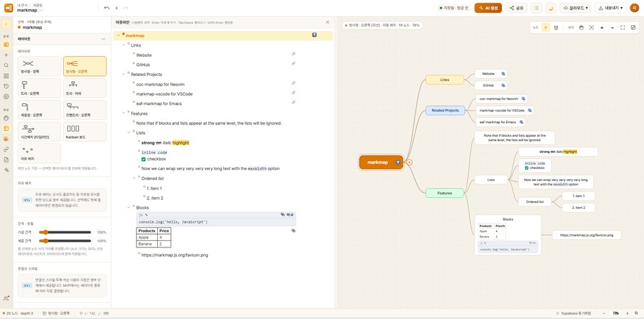Collapse the Ordered list branch in the outline

click(x=134, y=179)
